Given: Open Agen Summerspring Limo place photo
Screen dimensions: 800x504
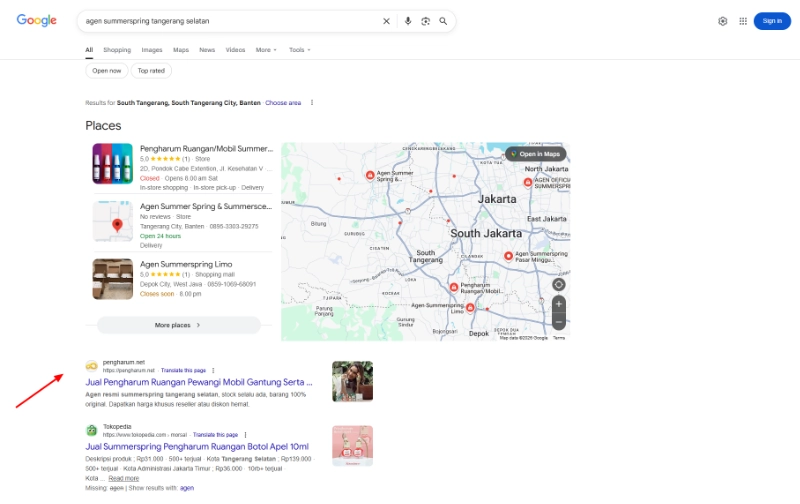Looking at the screenshot, I should pos(113,279).
